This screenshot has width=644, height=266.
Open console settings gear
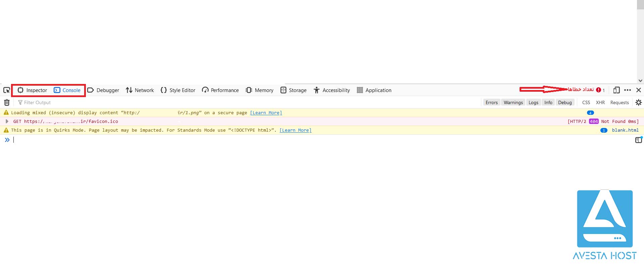tap(639, 102)
